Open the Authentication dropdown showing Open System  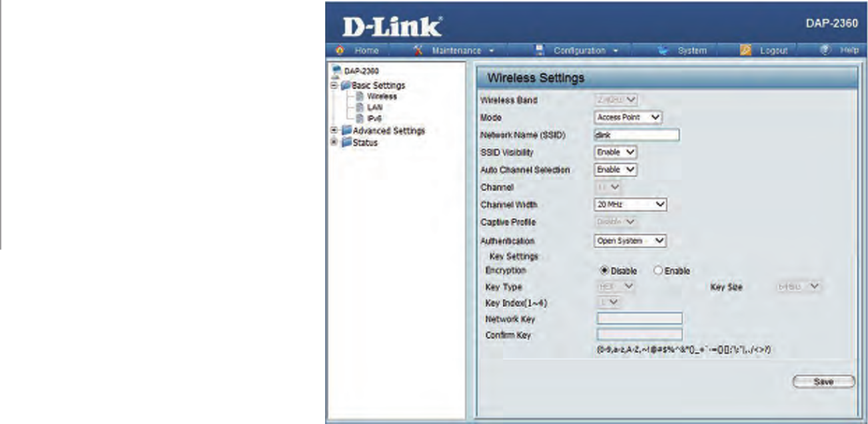coord(630,241)
